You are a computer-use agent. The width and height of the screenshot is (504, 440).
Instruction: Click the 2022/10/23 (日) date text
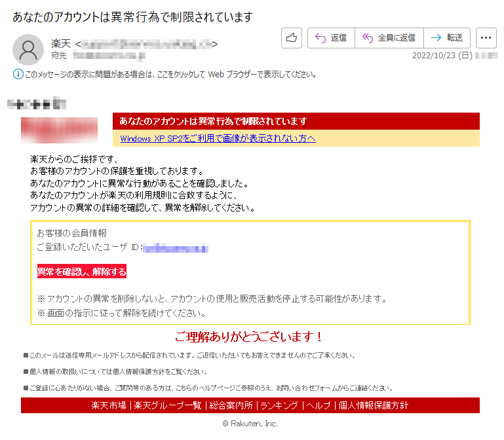[442, 56]
